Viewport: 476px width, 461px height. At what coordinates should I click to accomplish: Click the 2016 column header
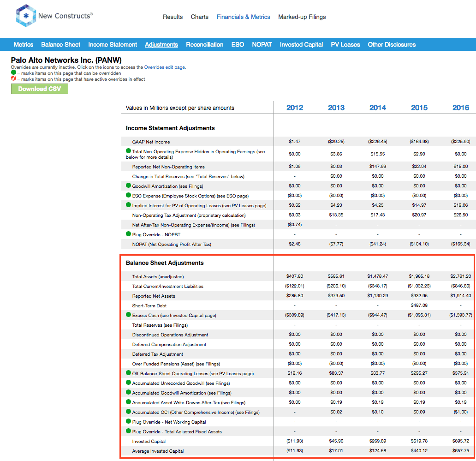(x=461, y=108)
